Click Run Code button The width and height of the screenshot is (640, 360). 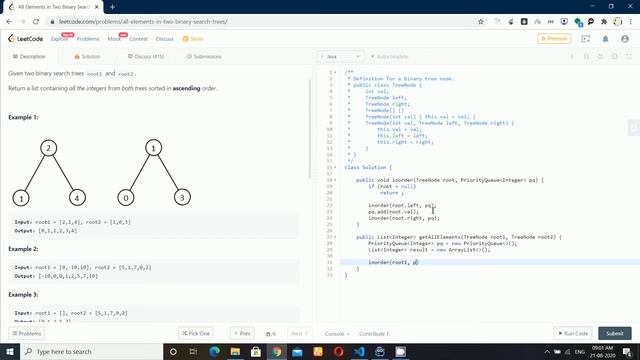(573, 333)
